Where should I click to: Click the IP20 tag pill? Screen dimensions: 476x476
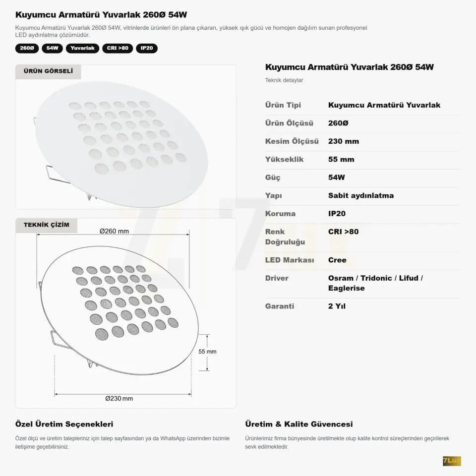coord(147,48)
